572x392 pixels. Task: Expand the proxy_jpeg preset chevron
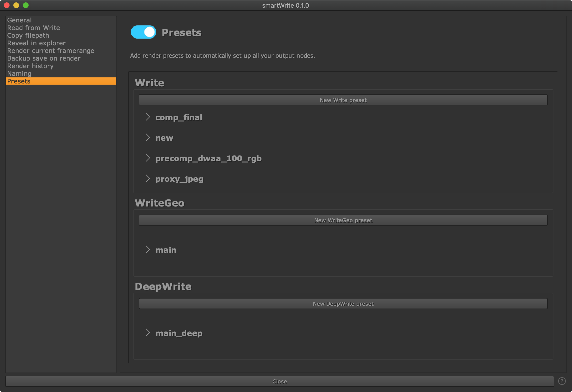tap(148, 179)
